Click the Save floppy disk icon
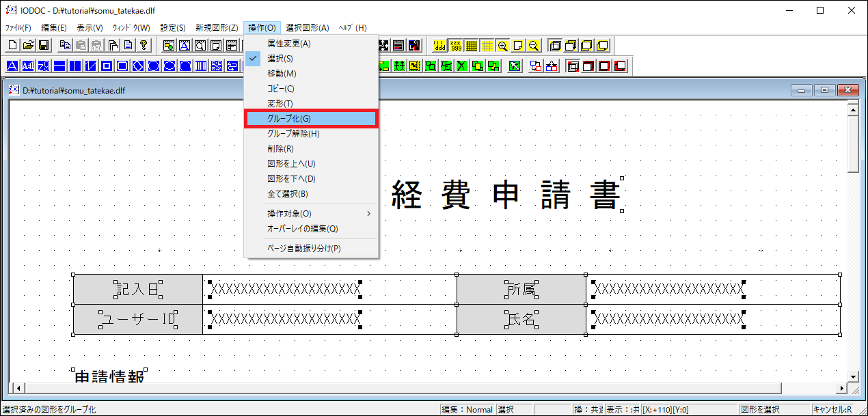868x416 pixels. tap(44, 45)
